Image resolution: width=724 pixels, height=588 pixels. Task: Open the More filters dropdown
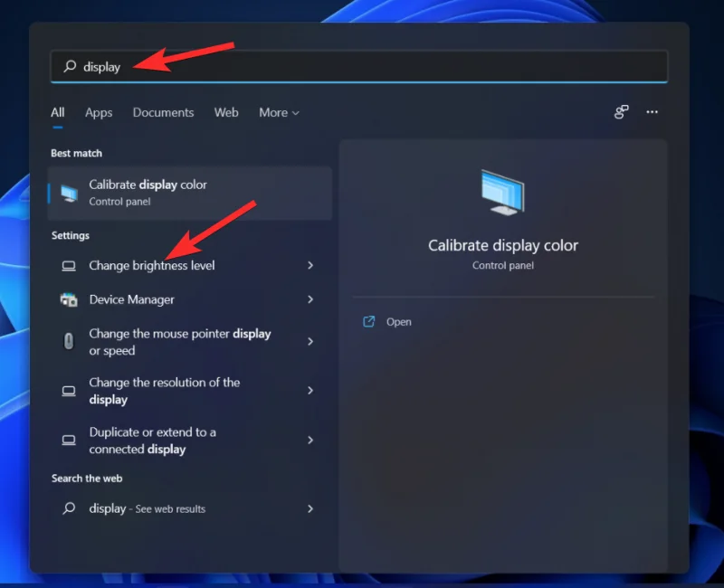point(279,112)
